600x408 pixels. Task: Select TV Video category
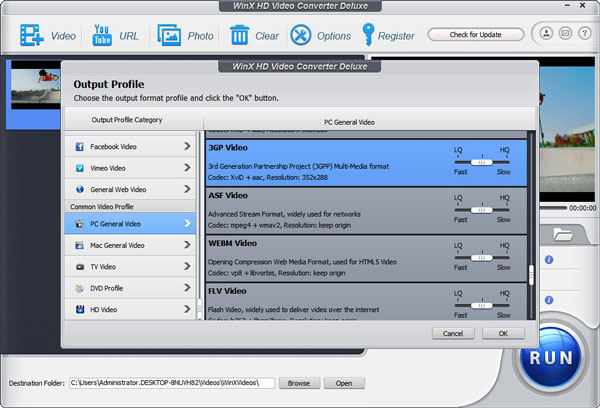[x=130, y=267]
